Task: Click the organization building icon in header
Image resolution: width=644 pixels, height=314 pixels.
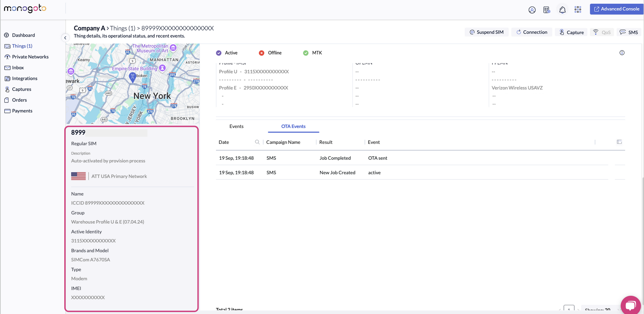Action: [x=547, y=10]
